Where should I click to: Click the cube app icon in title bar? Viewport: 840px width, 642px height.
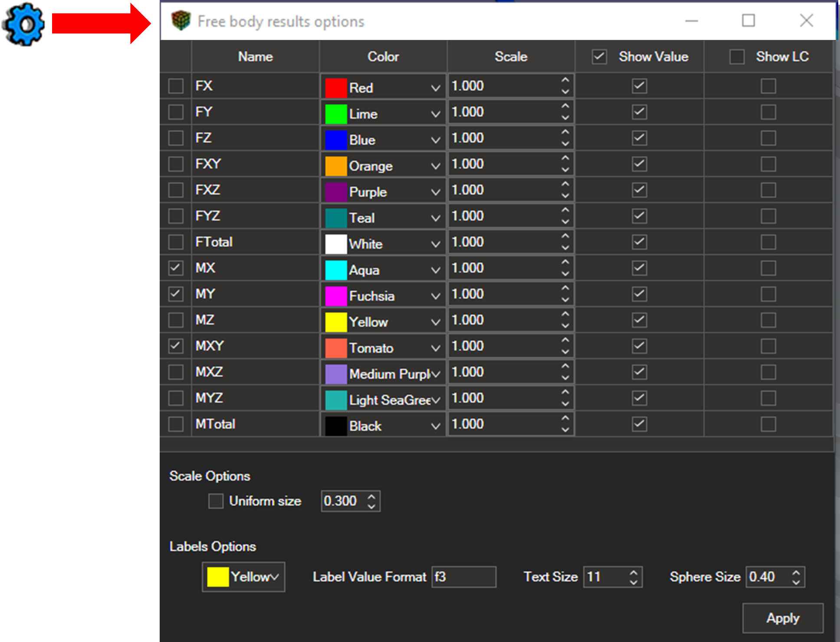(x=181, y=21)
